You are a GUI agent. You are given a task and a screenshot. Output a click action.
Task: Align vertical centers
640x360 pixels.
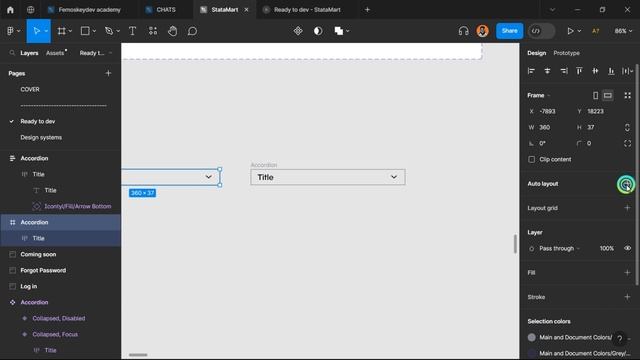point(595,71)
